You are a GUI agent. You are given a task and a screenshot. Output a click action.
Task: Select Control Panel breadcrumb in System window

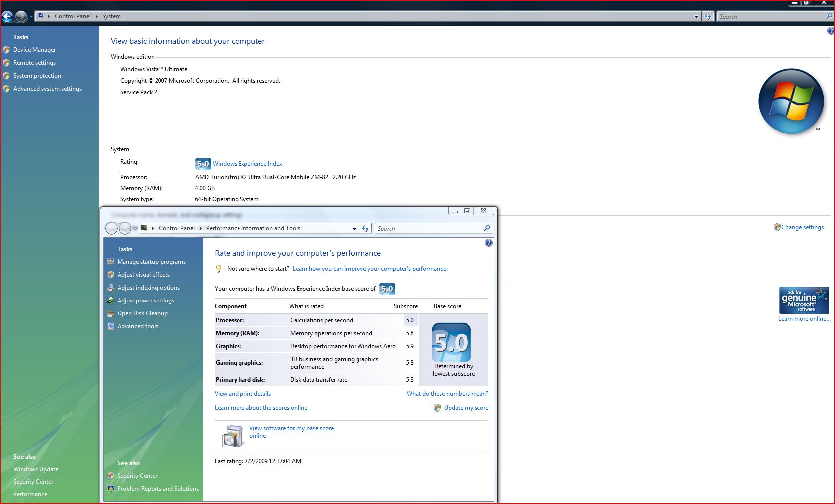73,16
